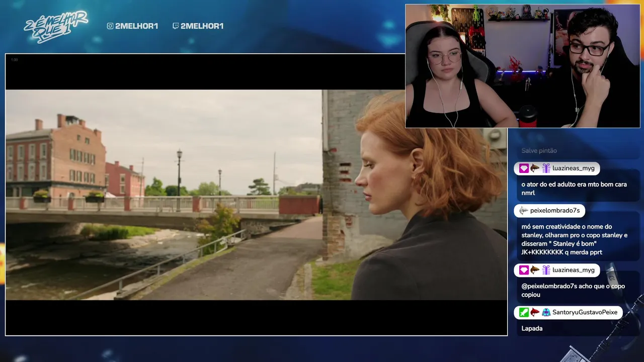This screenshot has width=644, height=362.
Task: Click the gift badge above '@peixelombrado7s acho' message
Action: [546, 270]
